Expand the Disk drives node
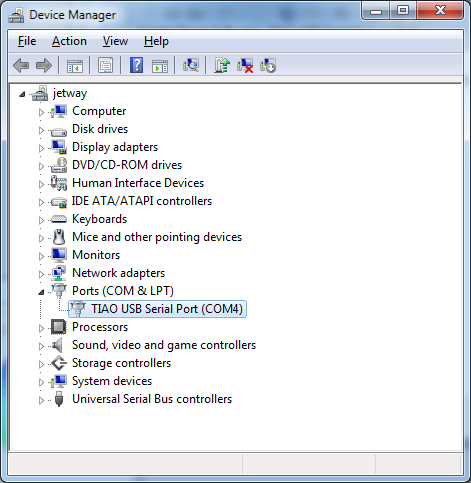471x483 pixels. coord(41,130)
